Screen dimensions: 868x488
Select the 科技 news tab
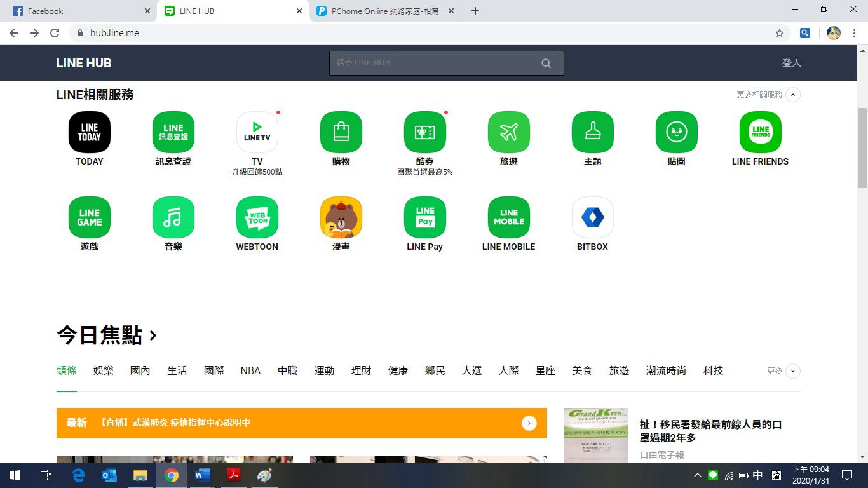click(x=714, y=370)
